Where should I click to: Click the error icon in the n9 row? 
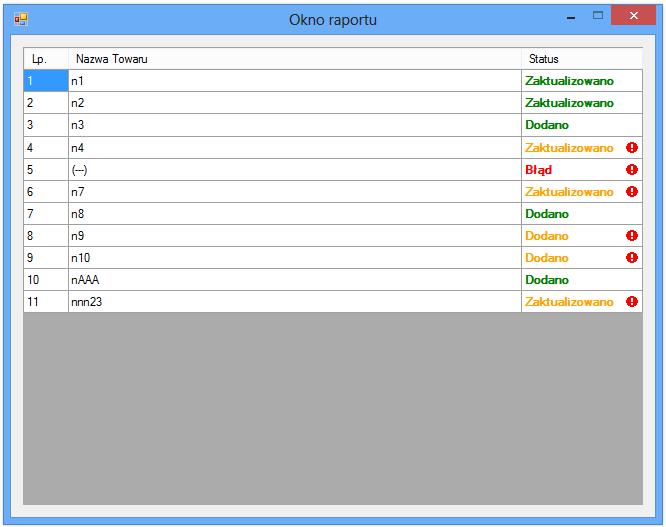pyautogui.click(x=631, y=236)
